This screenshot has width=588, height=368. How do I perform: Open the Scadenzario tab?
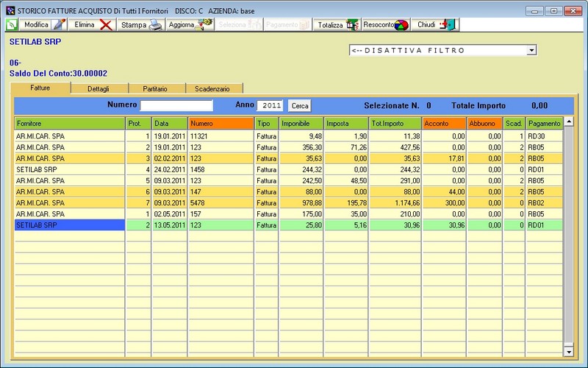coord(212,89)
